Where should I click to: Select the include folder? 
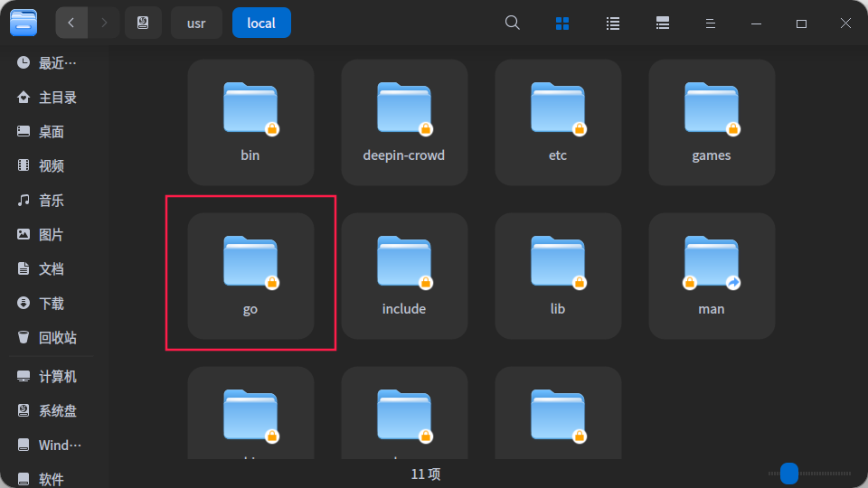coord(404,276)
